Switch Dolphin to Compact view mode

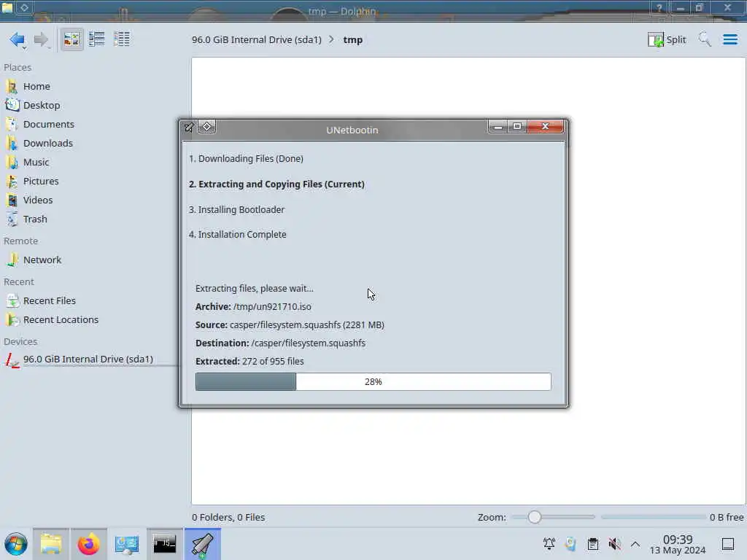point(97,39)
